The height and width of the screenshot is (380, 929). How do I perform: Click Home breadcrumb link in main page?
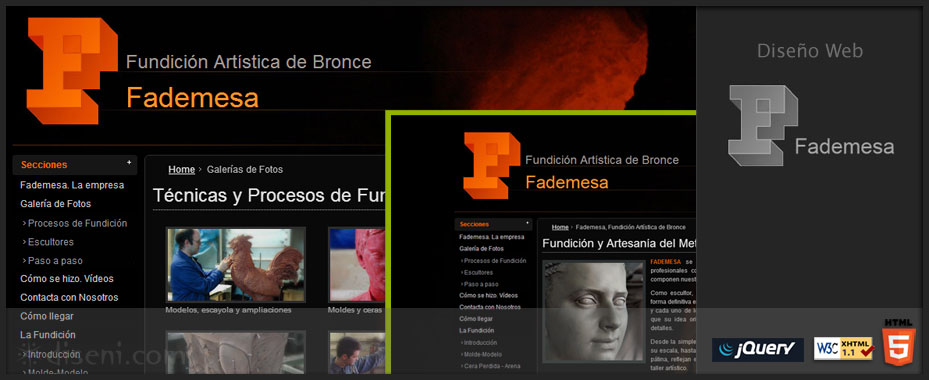click(181, 170)
